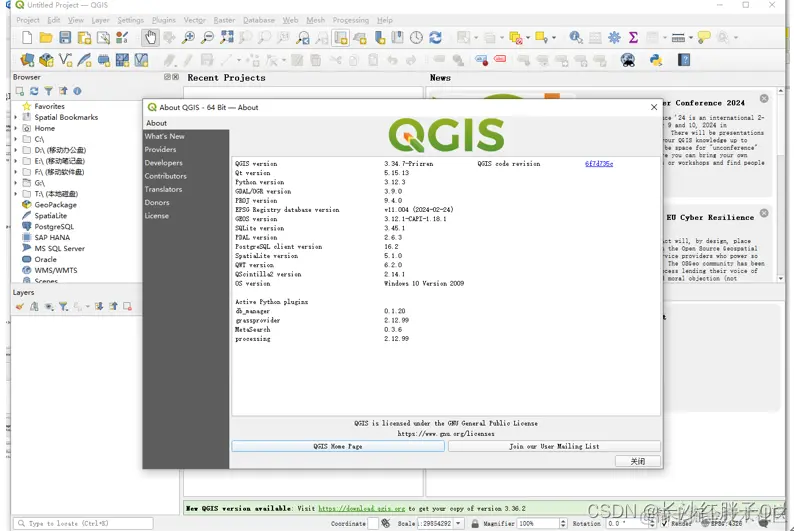Click the Refresh map toolbar icon

click(435, 38)
